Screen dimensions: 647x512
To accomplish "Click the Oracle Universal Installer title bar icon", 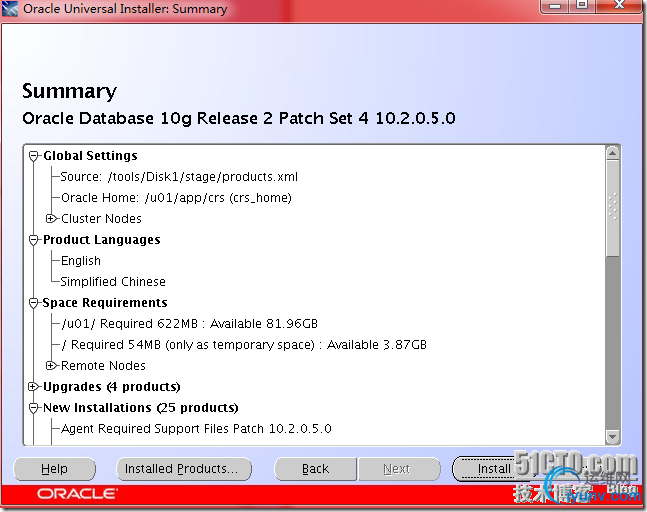I will (10, 9).
